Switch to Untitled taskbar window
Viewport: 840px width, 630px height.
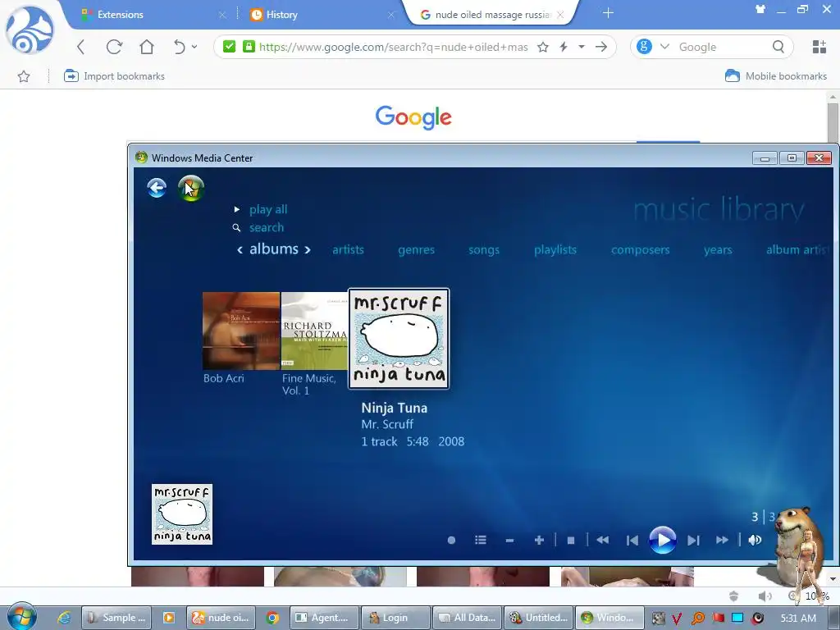click(x=538, y=618)
